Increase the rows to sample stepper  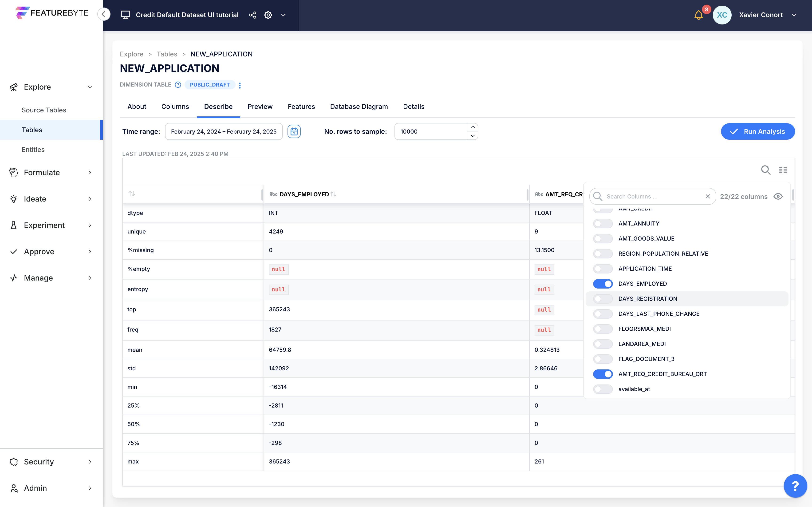coord(473,127)
